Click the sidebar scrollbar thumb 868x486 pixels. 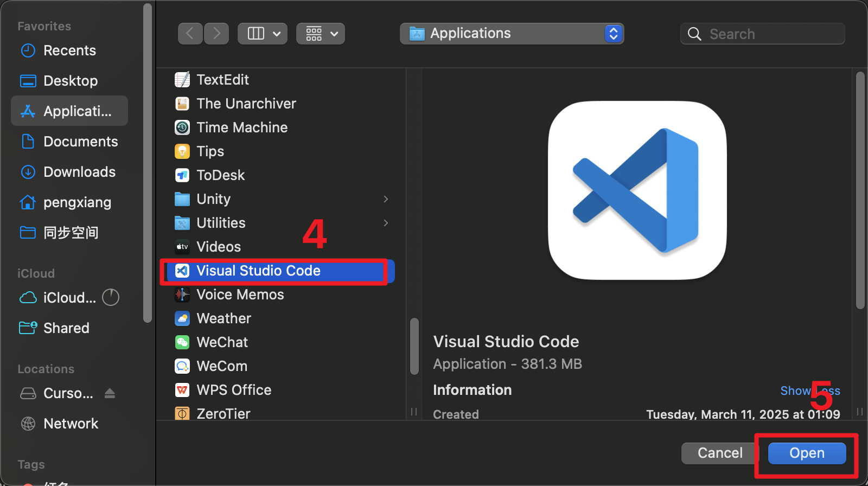click(x=147, y=163)
